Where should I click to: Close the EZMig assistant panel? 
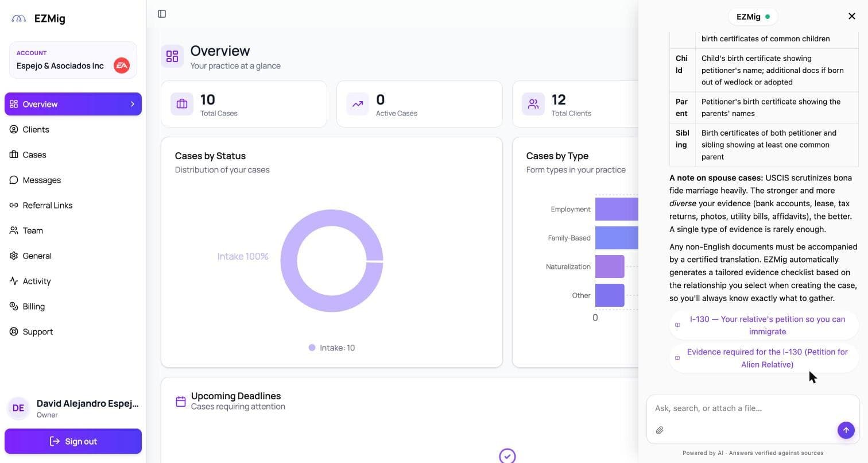point(852,16)
